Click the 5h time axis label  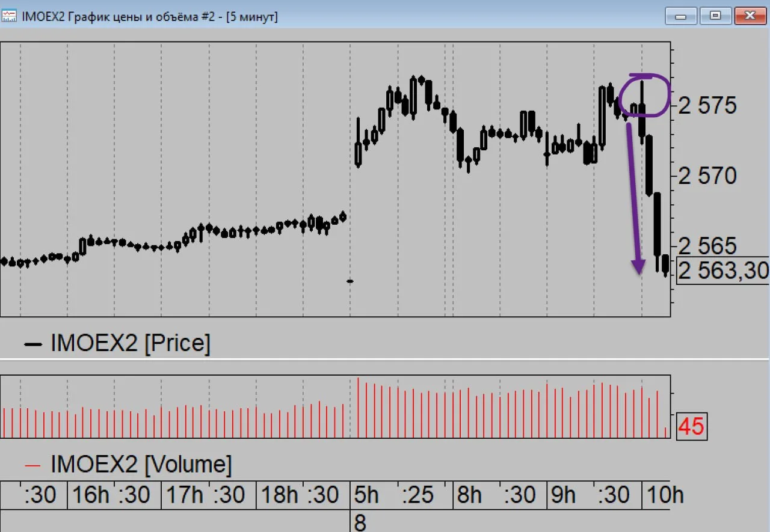[366, 495]
